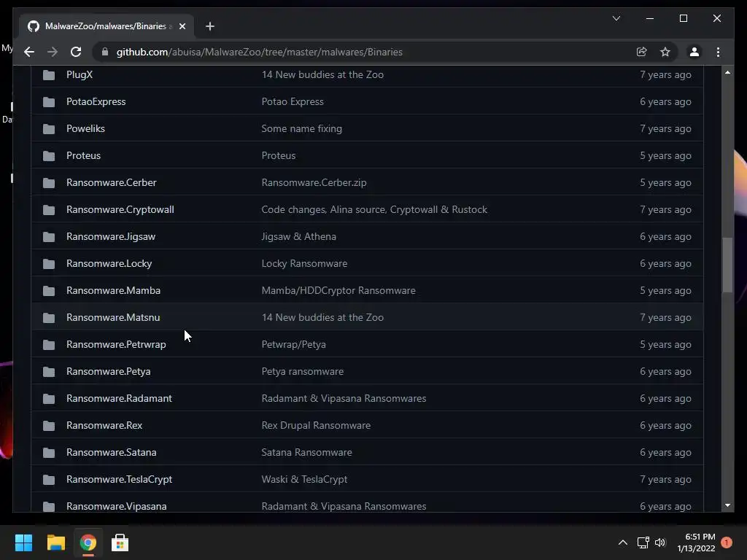The image size is (747, 560).
Task: Click the padlock site info icon
Action: (105, 52)
